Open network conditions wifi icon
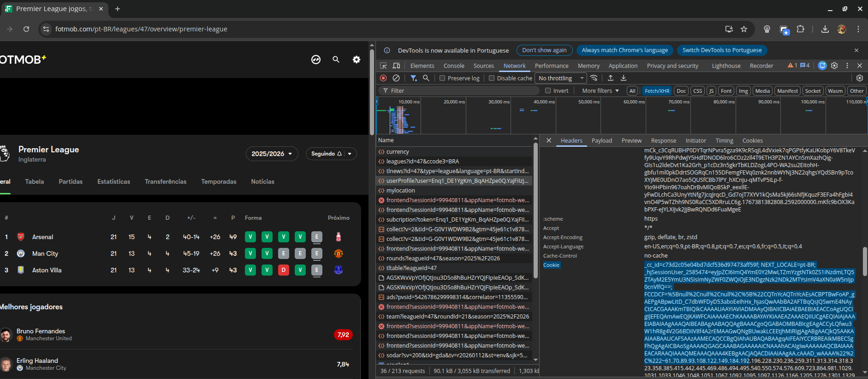 (594, 78)
